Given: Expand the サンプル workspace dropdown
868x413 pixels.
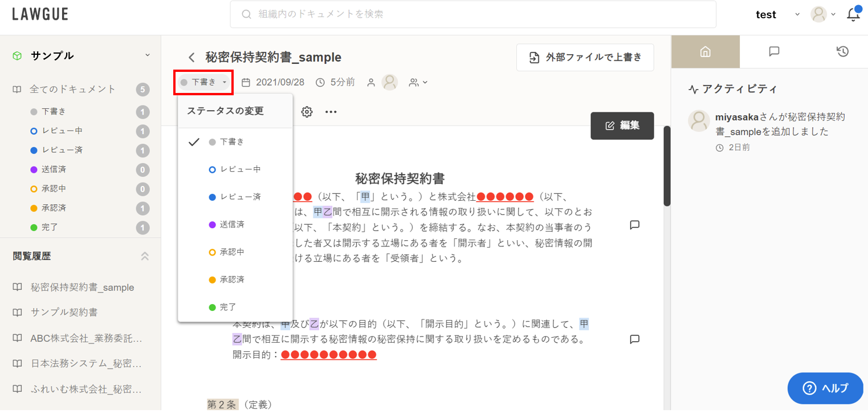Looking at the screenshot, I should 147,55.
